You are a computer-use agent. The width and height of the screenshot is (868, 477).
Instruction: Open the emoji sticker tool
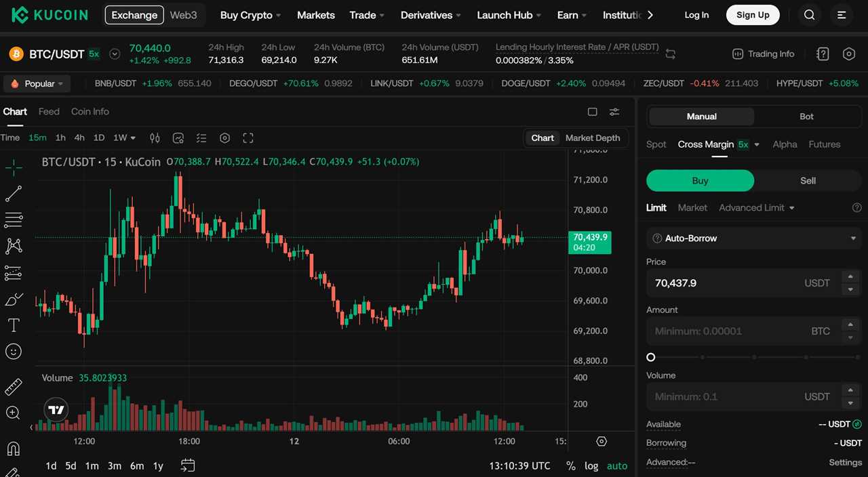pos(14,351)
